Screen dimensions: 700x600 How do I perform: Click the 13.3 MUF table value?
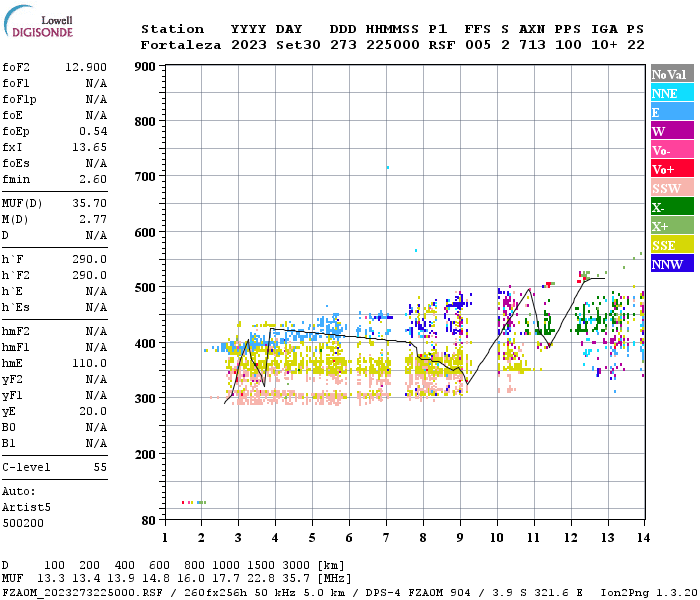(51, 579)
